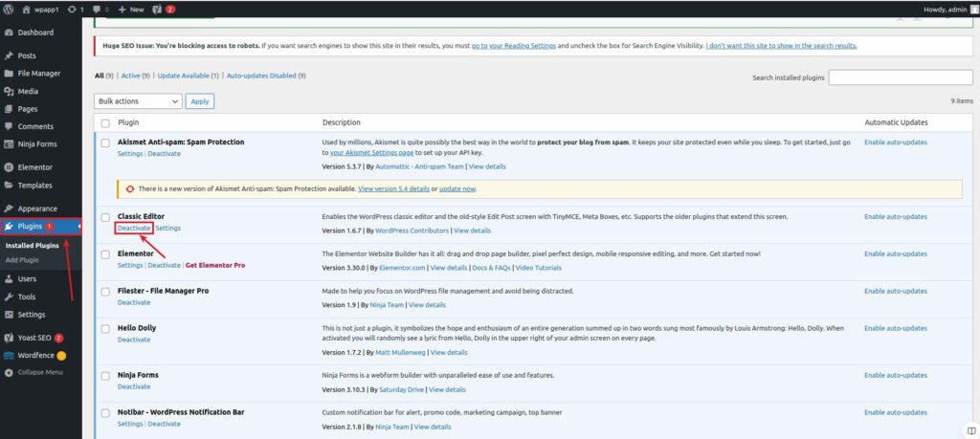Viewport: 980px width, 439px height.
Task: Check the Hello Dolly checkbox
Action: point(105,328)
